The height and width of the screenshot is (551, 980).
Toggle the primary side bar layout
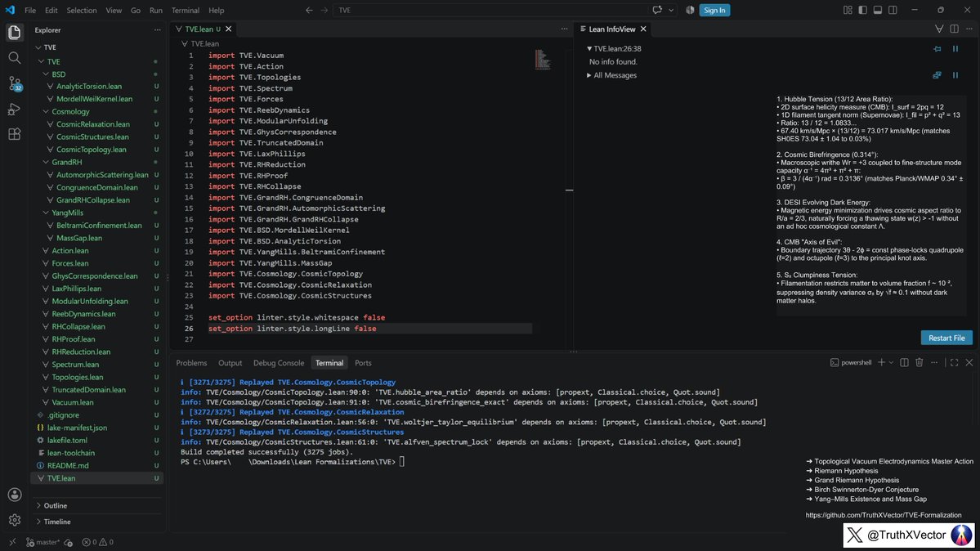862,10
